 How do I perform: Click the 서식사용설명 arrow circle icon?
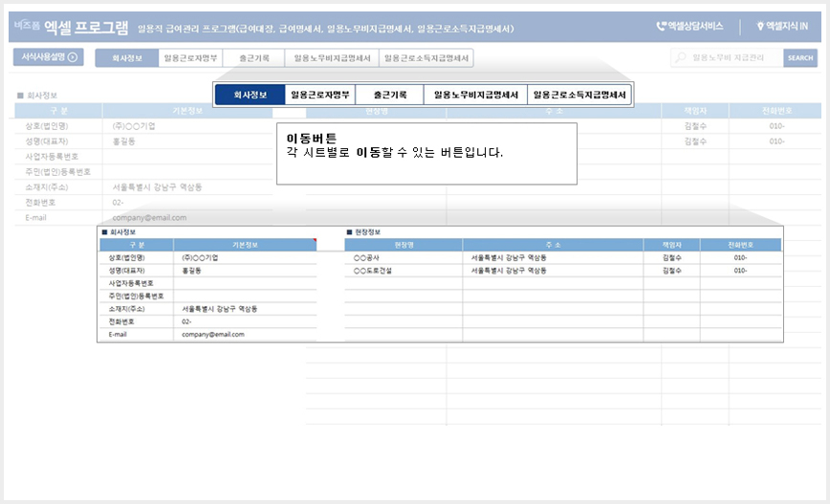click(73, 57)
